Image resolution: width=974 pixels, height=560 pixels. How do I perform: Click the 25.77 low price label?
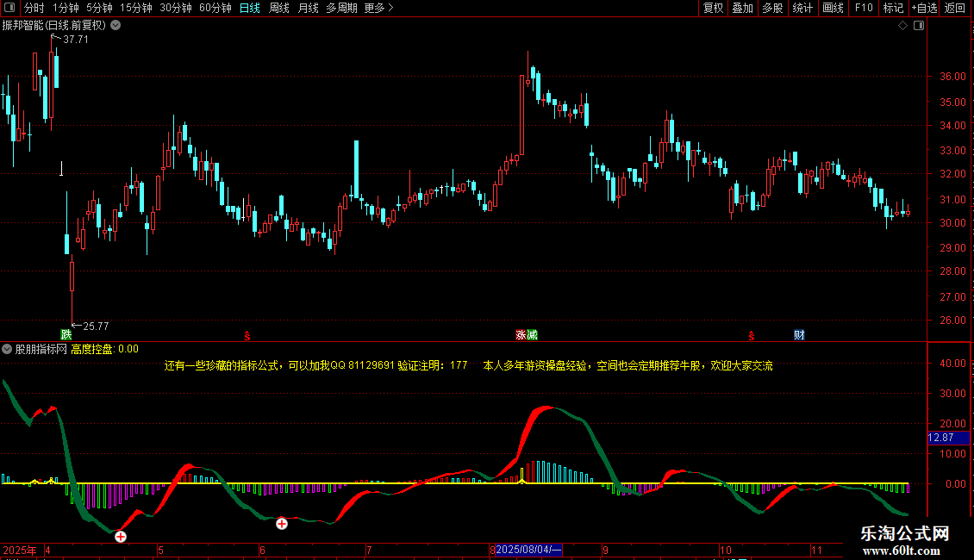(x=96, y=326)
